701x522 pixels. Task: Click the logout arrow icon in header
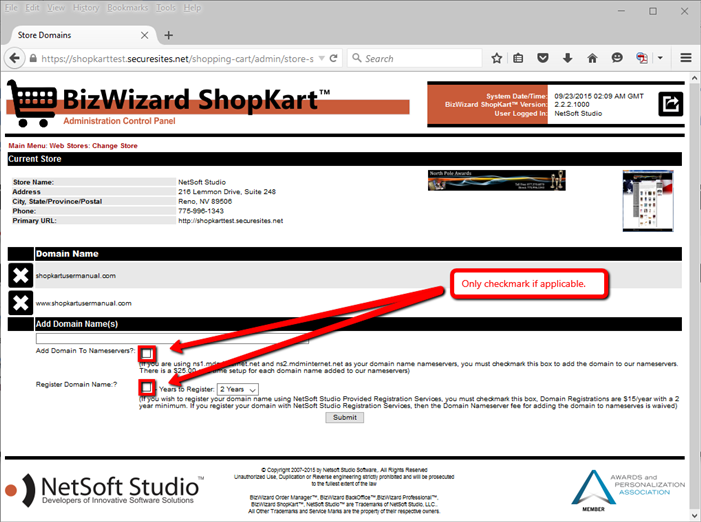click(671, 104)
